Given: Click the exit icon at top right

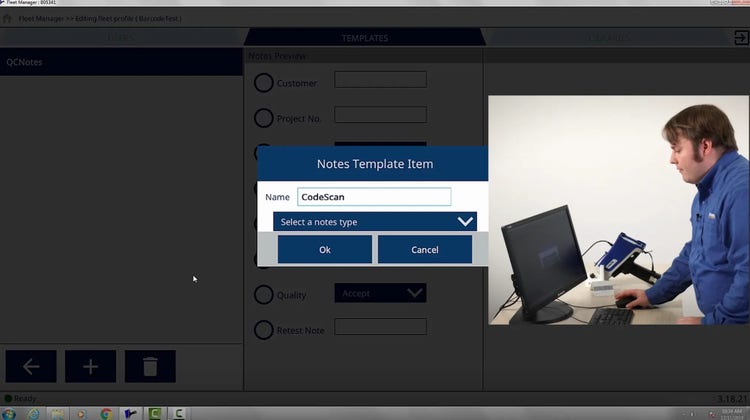Looking at the screenshot, I should point(741,38).
